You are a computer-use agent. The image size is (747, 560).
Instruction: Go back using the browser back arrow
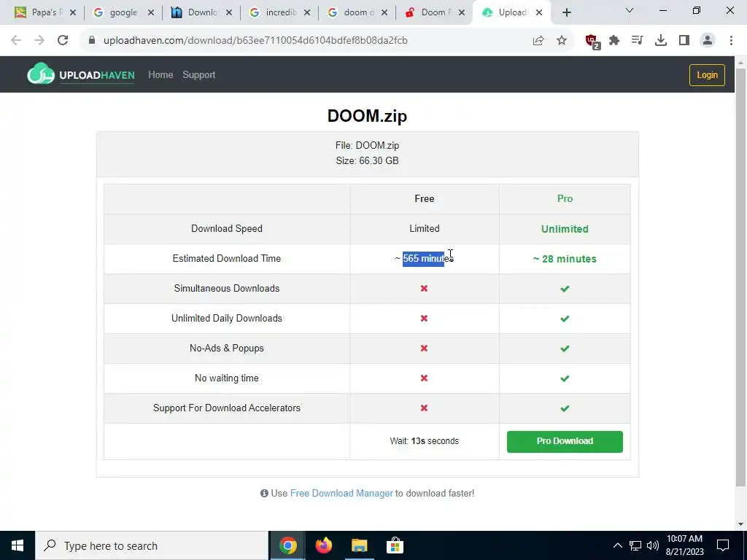16,41
